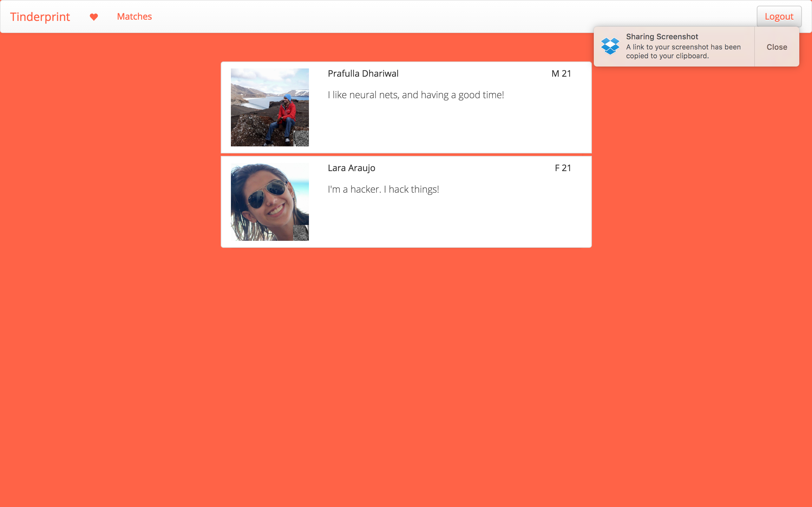Click the name Prafulla Dhariwal
The image size is (812, 507).
coord(363,74)
